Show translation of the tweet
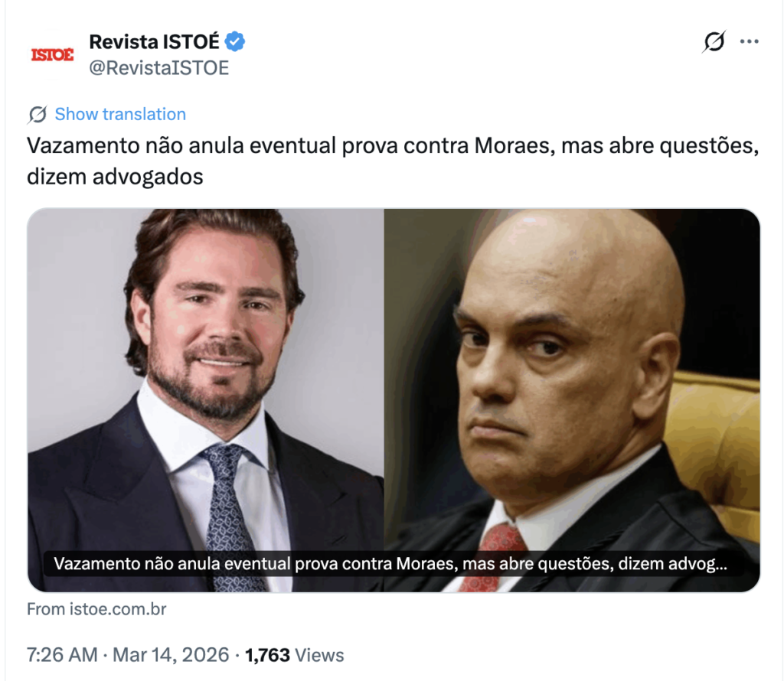784x681 pixels. (x=120, y=115)
